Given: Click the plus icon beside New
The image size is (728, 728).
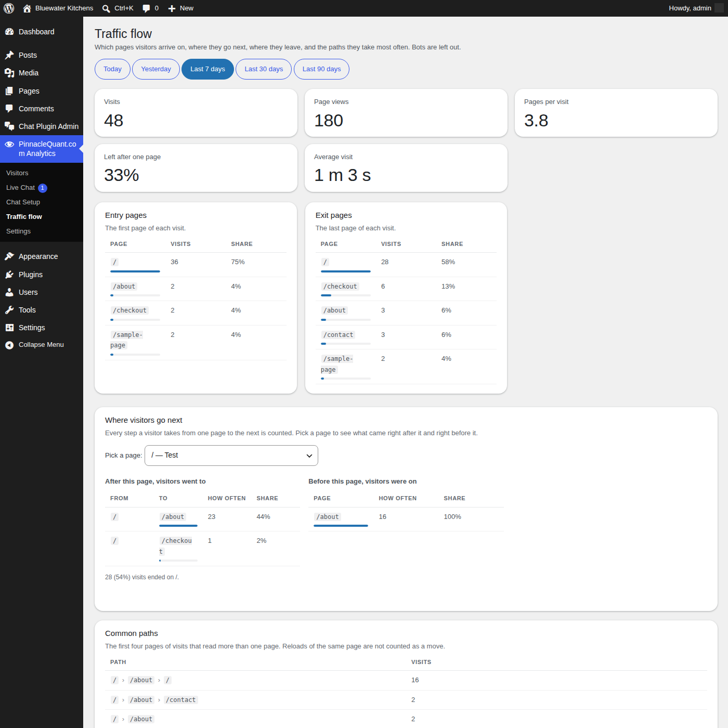Looking at the screenshot, I should [x=172, y=8].
